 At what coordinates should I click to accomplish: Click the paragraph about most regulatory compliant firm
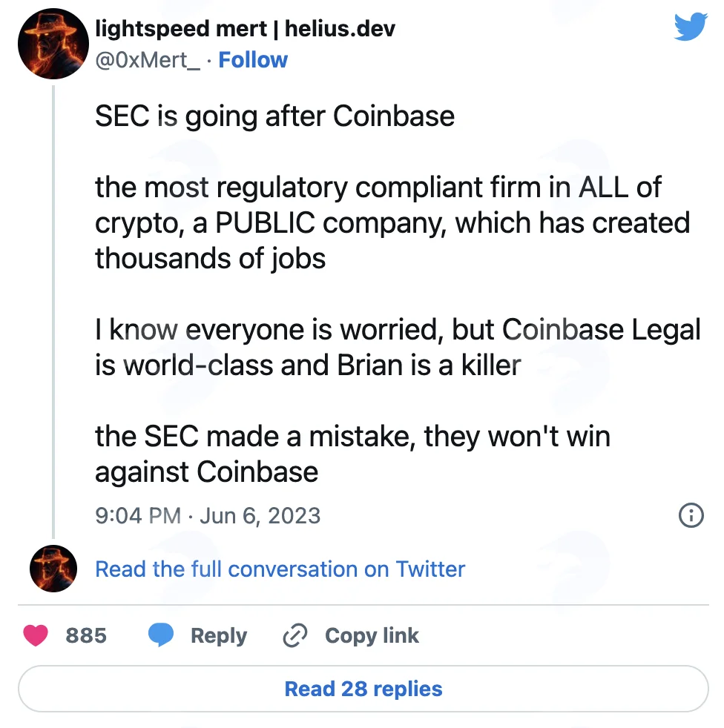(x=392, y=223)
